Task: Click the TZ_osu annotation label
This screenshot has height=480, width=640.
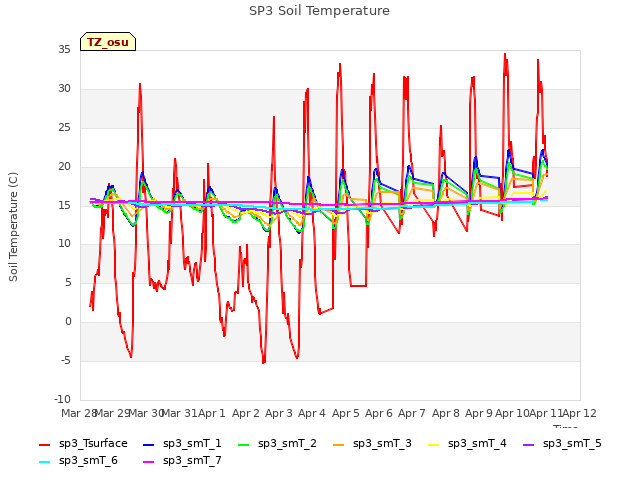Action: 108,42
